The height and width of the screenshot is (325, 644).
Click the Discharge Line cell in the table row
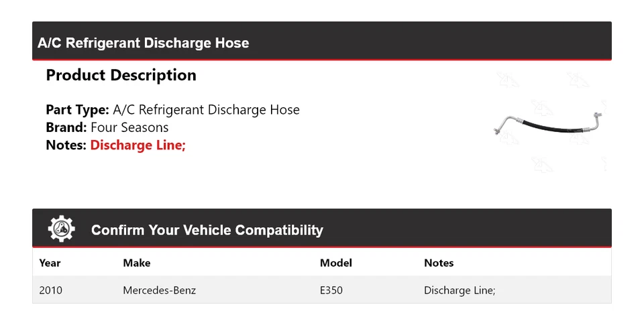460,290
